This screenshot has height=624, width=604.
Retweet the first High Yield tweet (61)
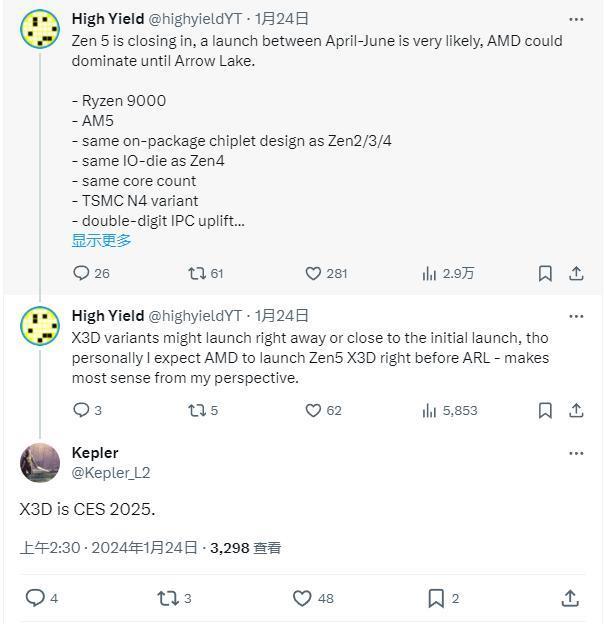[x=196, y=273]
